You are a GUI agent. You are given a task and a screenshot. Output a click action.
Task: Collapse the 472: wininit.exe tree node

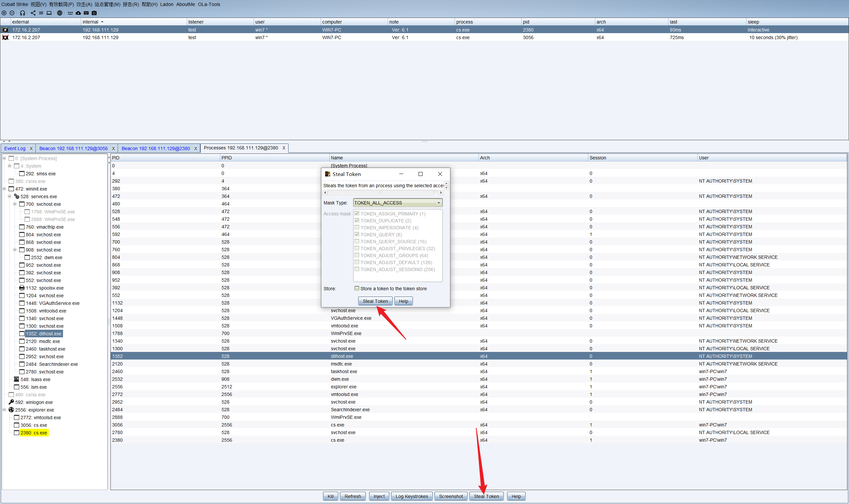(x=4, y=189)
